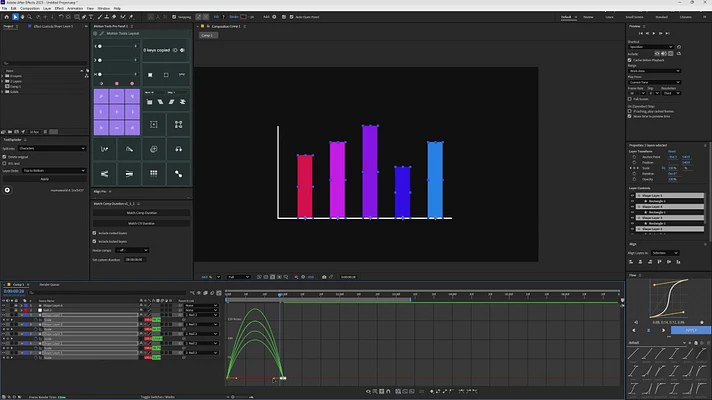Screen dimensions: 712x400
Task: Click Motion Tools link-nodes icon
Action: click(178, 173)
